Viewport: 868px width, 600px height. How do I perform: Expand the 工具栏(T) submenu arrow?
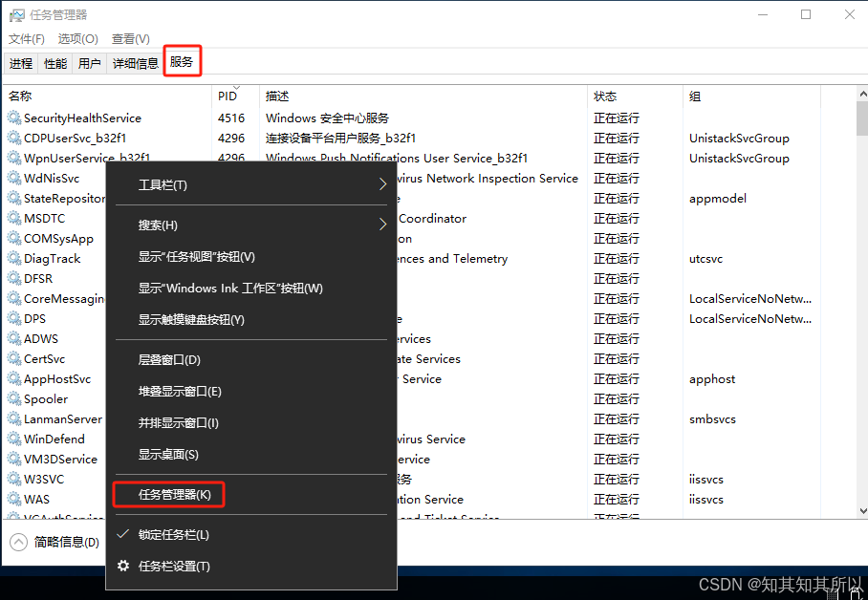[x=382, y=184]
